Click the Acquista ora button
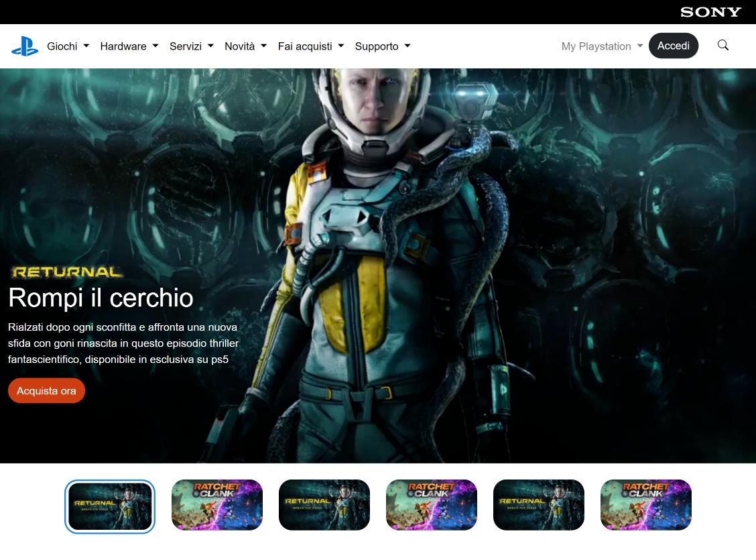Viewport: 756px width, 560px height. coord(46,390)
